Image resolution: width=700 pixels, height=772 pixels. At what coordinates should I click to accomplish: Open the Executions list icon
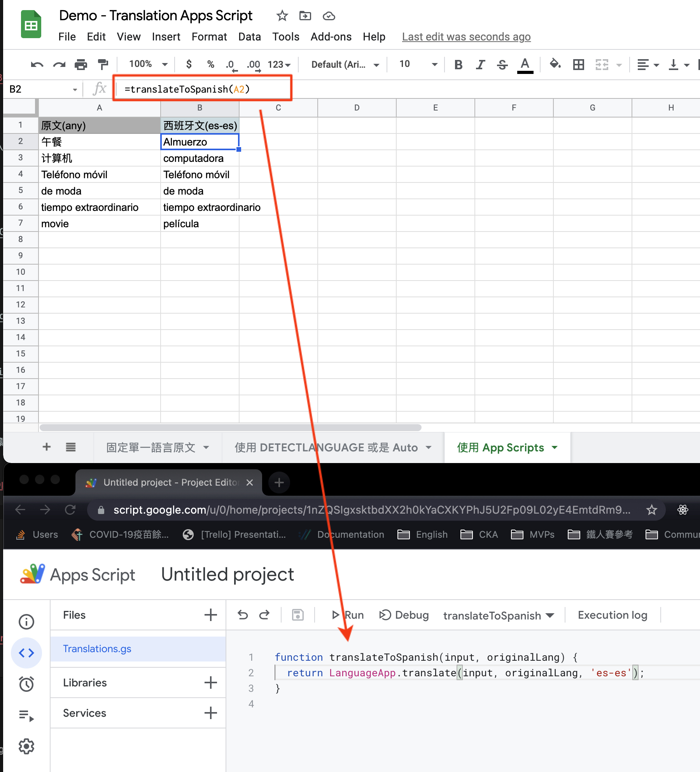(26, 715)
